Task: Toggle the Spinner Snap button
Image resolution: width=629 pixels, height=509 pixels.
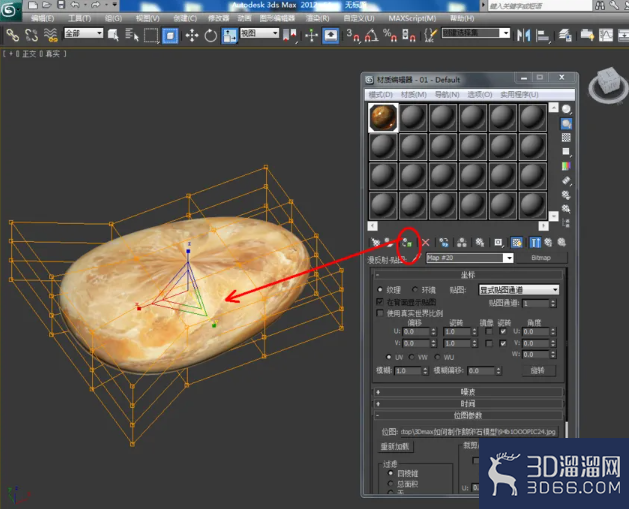Action: coord(408,35)
